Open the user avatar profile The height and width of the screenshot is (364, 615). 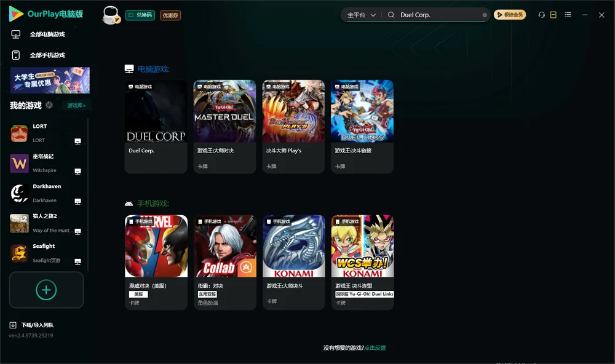click(x=111, y=15)
